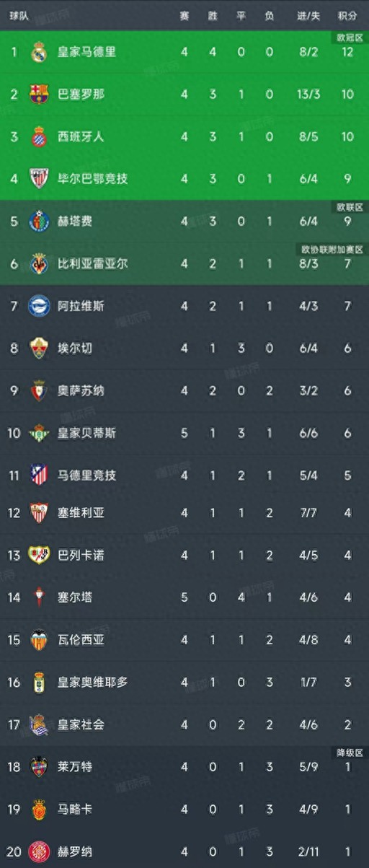This screenshot has height=868, width=369.
Task: Select the 进/失 column header
Action: 308,16
